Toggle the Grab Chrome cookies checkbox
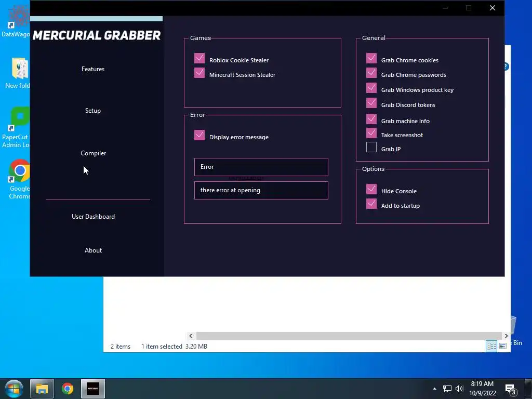532x399 pixels. 371,58
